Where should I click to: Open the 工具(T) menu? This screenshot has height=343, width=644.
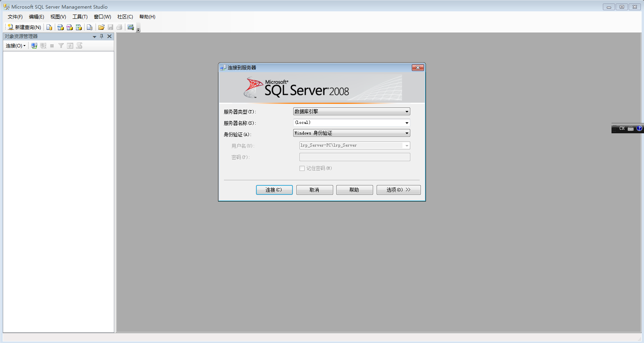pyautogui.click(x=80, y=17)
